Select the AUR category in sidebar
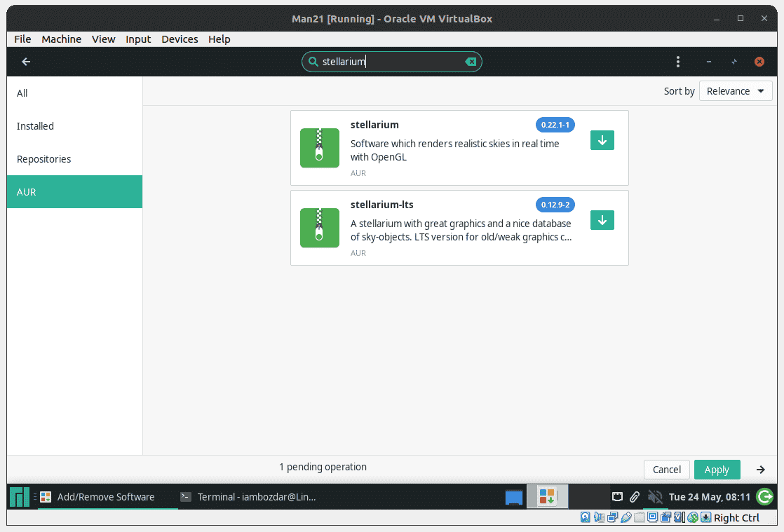This screenshot has width=784, height=532. [74, 192]
